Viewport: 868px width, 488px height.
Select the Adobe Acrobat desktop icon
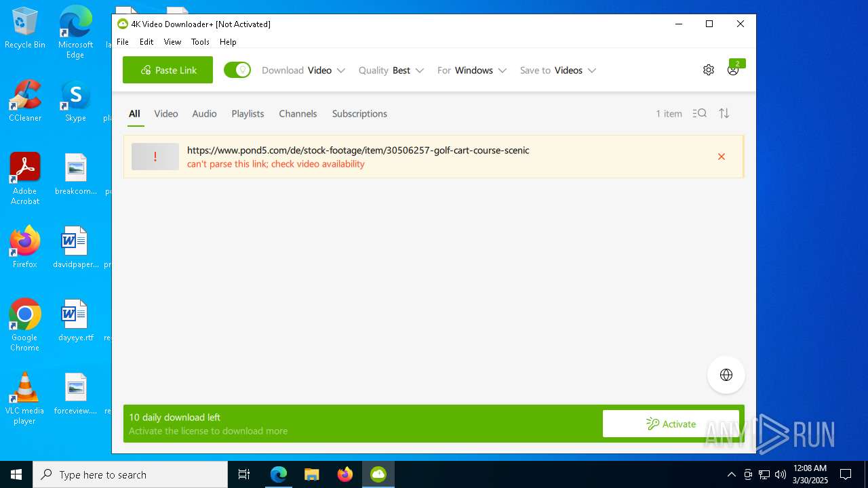pyautogui.click(x=25, y=179)
